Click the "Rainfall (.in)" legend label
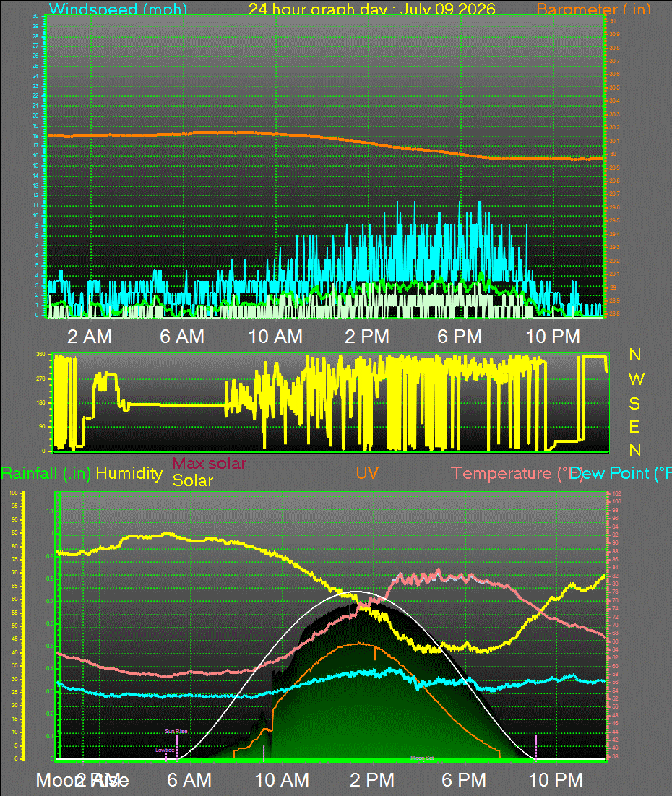The width and height of the screenshot is (672, 796). click(x=46, y=474)
